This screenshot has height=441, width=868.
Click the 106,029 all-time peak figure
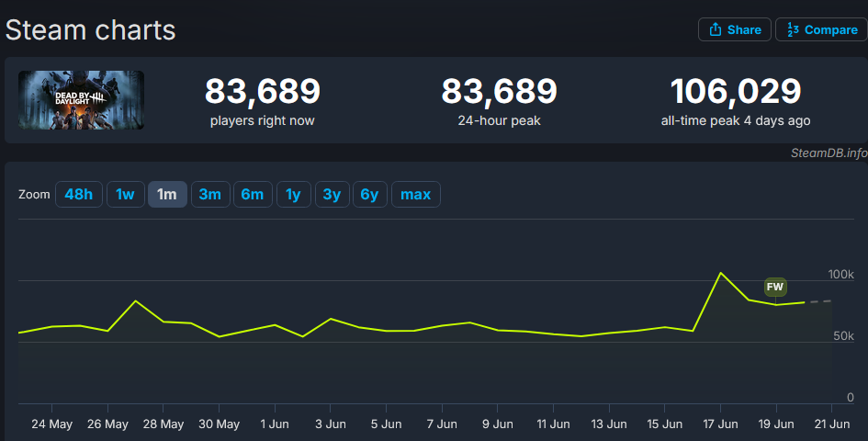click(x=736, y=91)
